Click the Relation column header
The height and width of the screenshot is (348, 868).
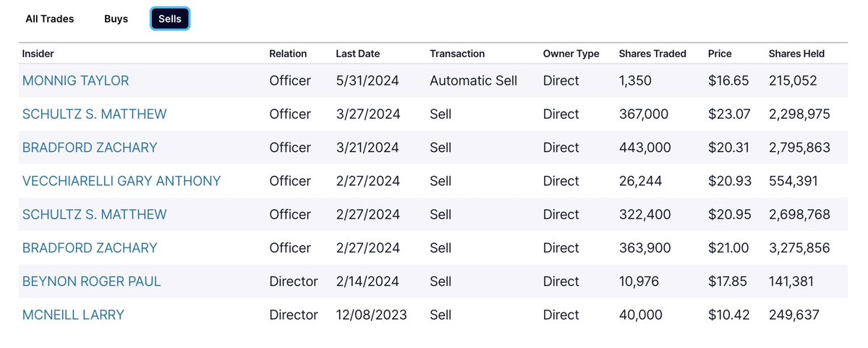pos(288,54)
